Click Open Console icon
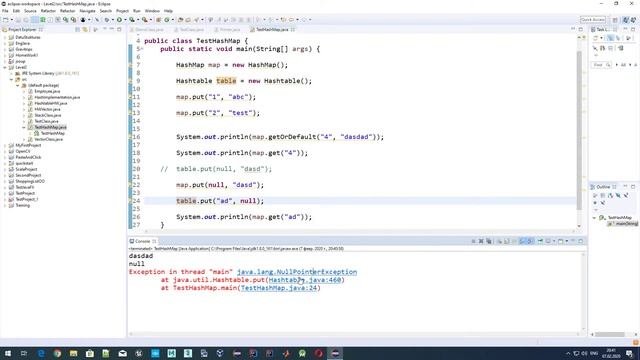Image resolution: width=640 pixels, height=360 pixels. [560, 241]
